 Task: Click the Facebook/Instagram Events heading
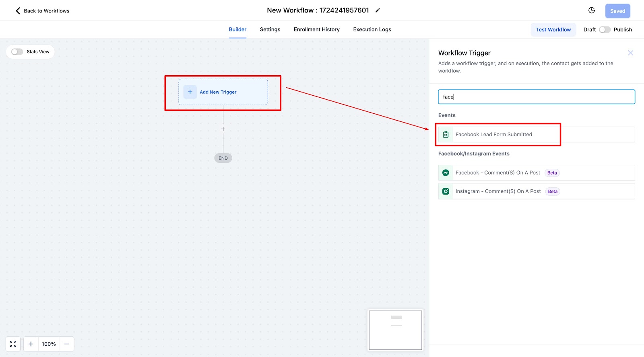tap(474, 154)
